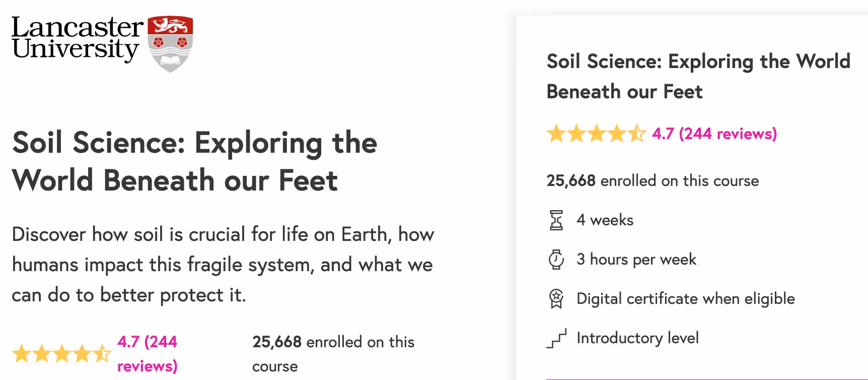868x380 pixels.
Task: Click the 4 weeks label
Action: 605,220
